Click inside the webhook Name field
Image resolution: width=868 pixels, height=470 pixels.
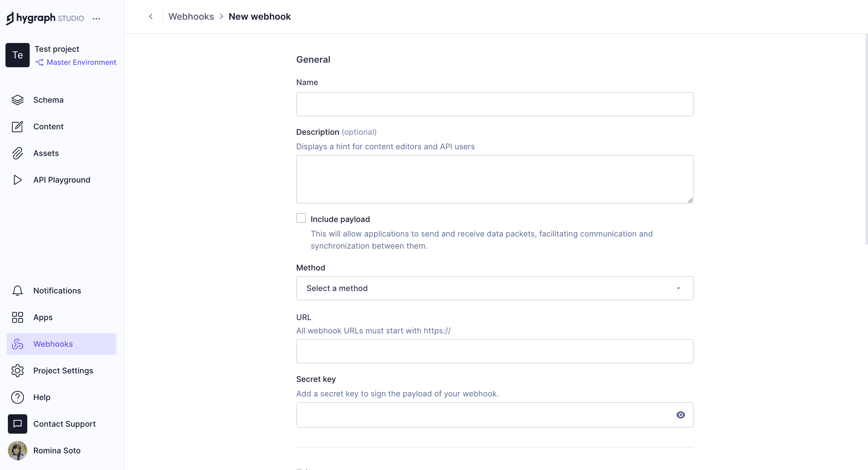tap(494, 104)
